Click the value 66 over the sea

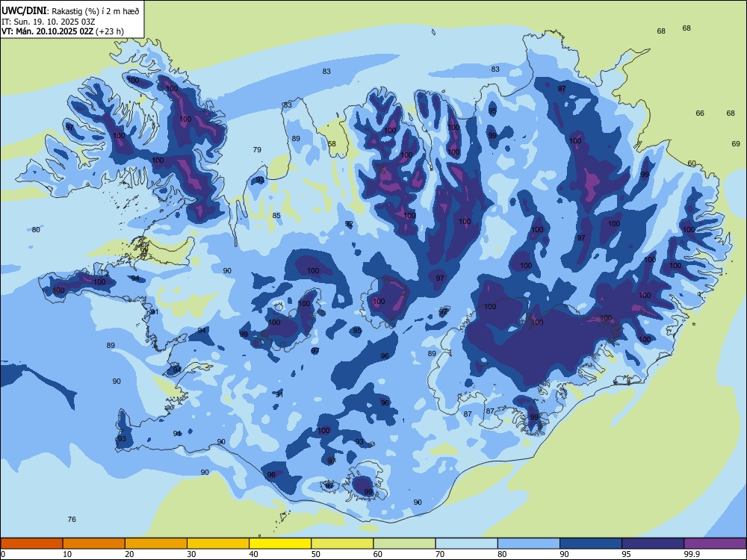[x=700, y=113]
